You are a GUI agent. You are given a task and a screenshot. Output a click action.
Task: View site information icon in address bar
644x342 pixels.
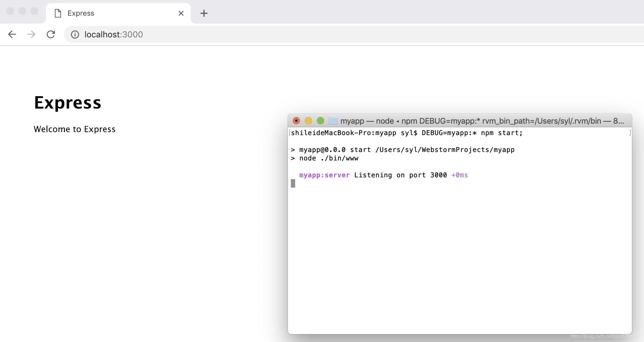(x=75, y=35)
